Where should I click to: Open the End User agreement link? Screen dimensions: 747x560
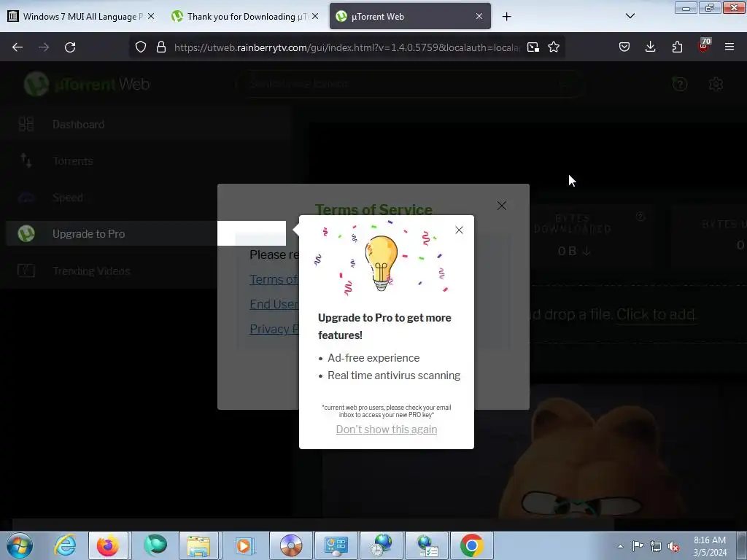274,304
